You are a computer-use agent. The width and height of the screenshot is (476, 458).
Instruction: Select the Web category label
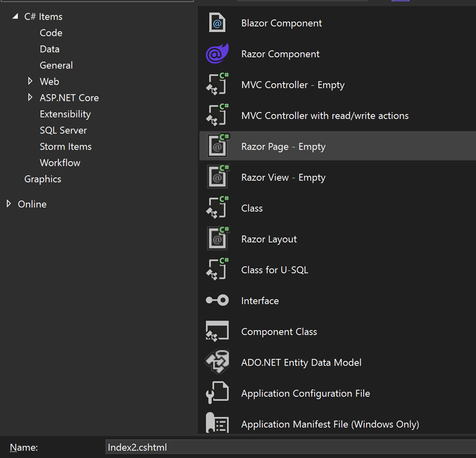[50, 81]
